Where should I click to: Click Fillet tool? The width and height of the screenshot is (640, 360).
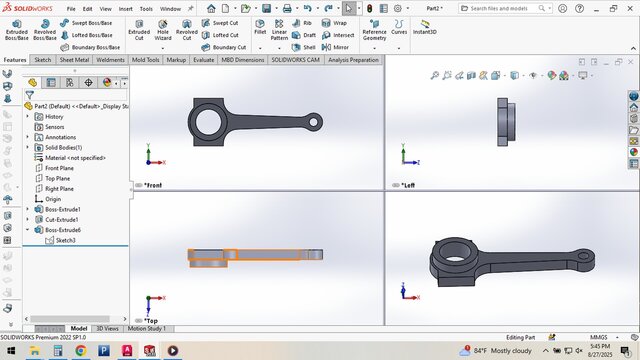point(260,27)
